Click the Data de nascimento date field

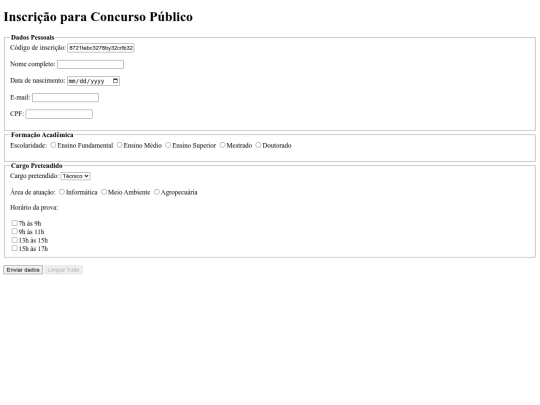(93, 81)
